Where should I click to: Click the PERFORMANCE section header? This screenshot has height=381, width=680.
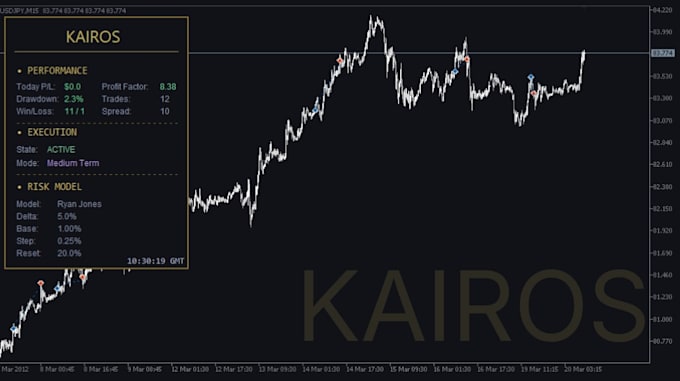[x=57, y=71]
